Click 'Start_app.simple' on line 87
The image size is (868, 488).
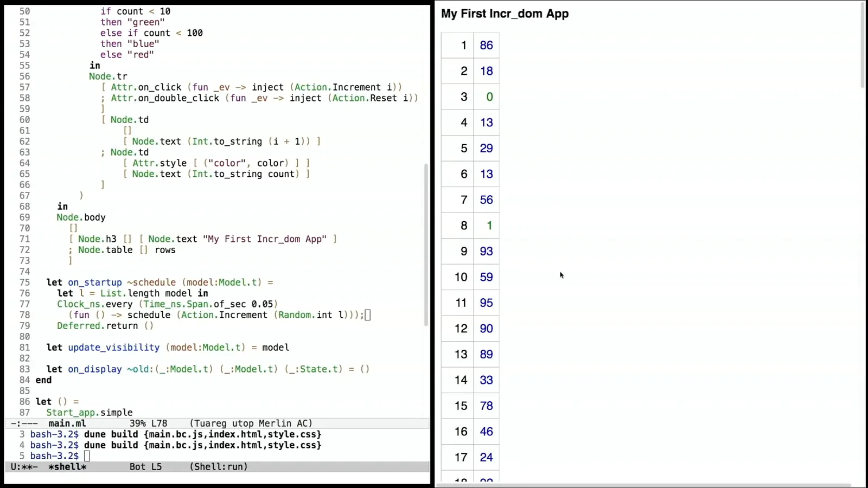(x=90, y=413)
